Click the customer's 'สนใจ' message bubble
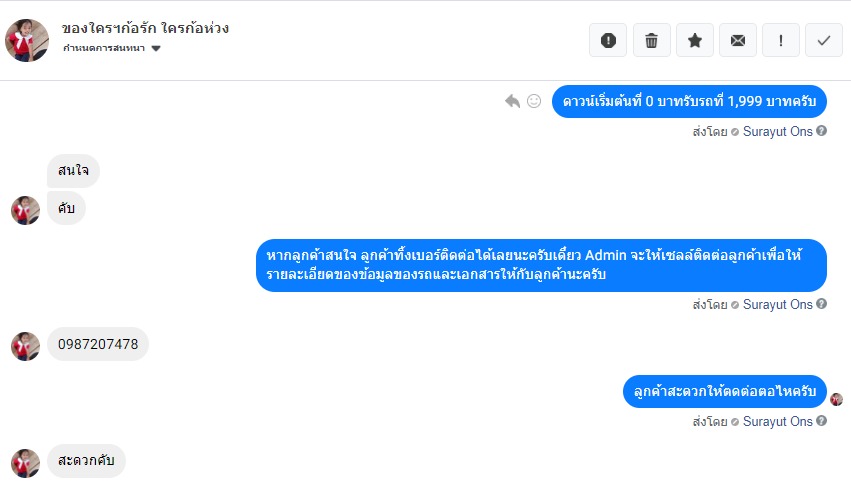Screen dimensions: 851x503 [x=73, y=171]
